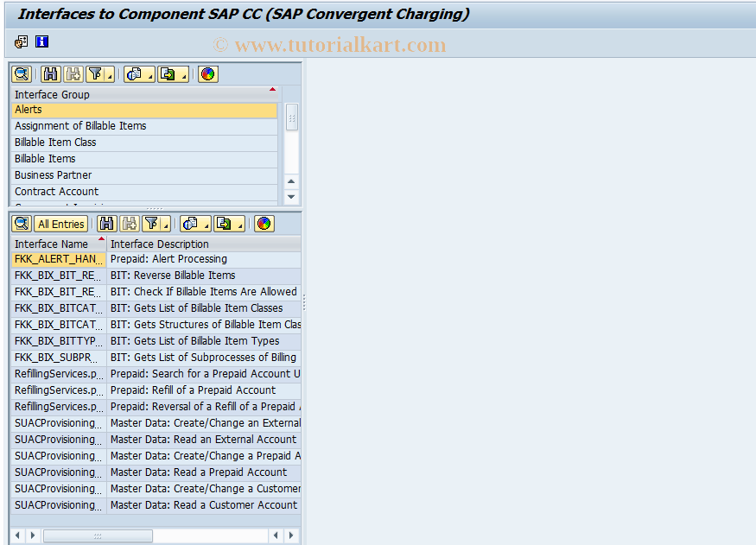Click Interface Group list scroll up arrow
Image resolution: width=756 pixels, height=545 pixels.
coord(291,181)
